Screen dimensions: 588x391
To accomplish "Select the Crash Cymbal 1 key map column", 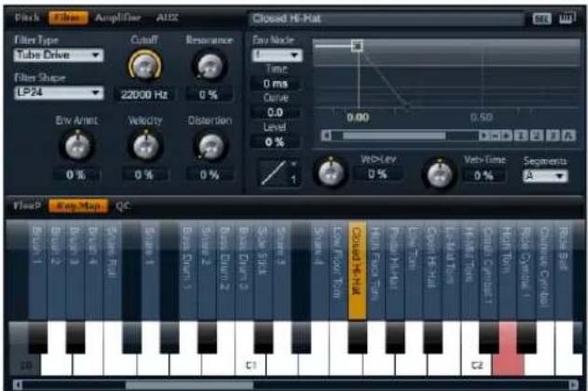I will click(489, 270).
